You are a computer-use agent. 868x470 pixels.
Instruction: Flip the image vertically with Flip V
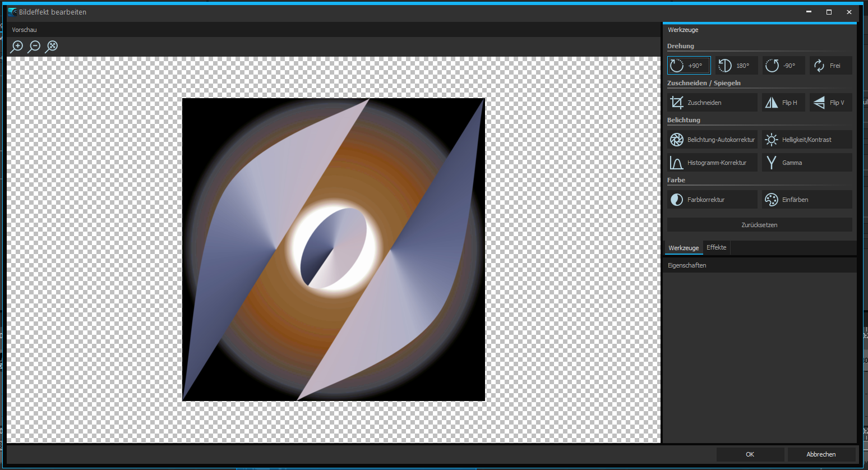(x=830, y=103)
